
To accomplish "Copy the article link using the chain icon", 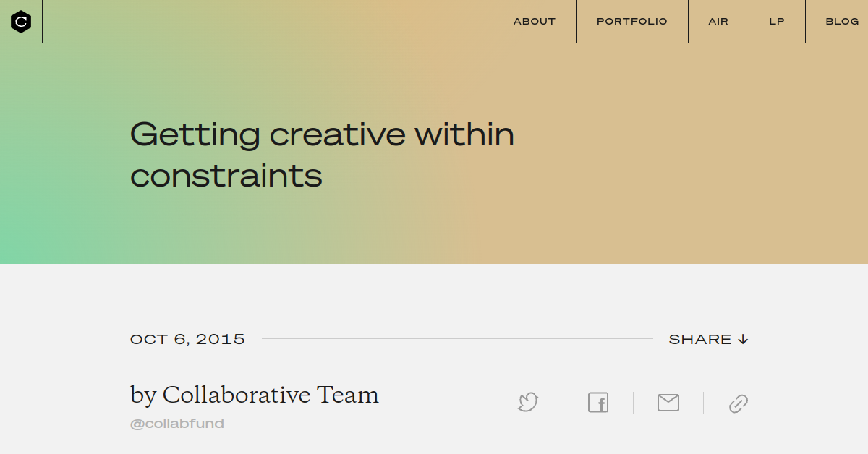I will 738,403.
